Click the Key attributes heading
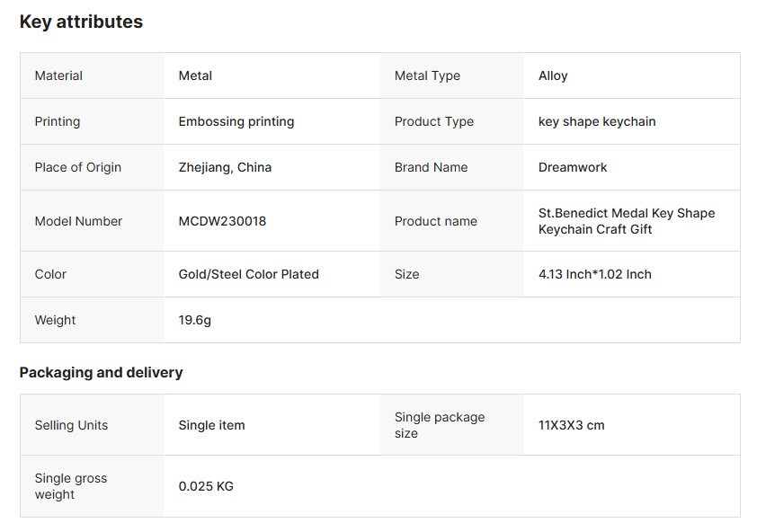The image size is (757, 532). point(81,22)
